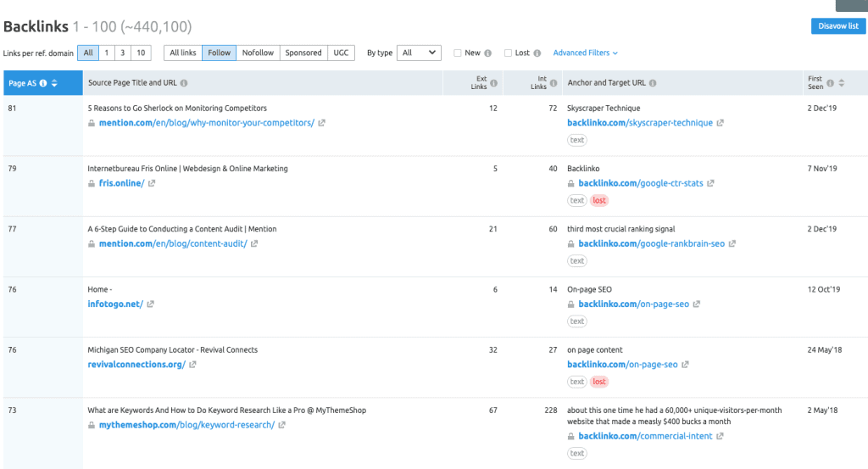
Task: Enable the New backlinks checkbox
Action: pos(457,53)
